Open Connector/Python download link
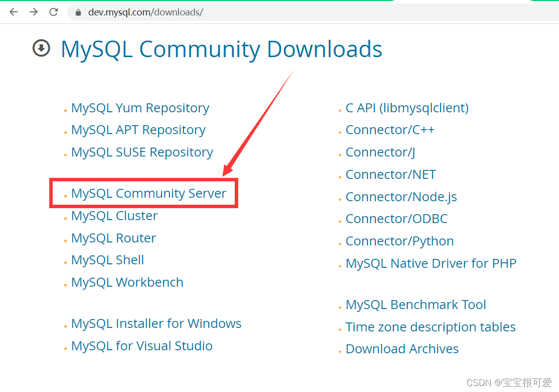This screenshot has height=392, width=559. (x=400, y=241)
